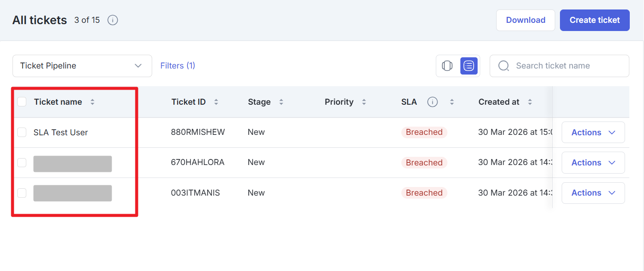Click the Search ticket name field

(x=565, y=66)
